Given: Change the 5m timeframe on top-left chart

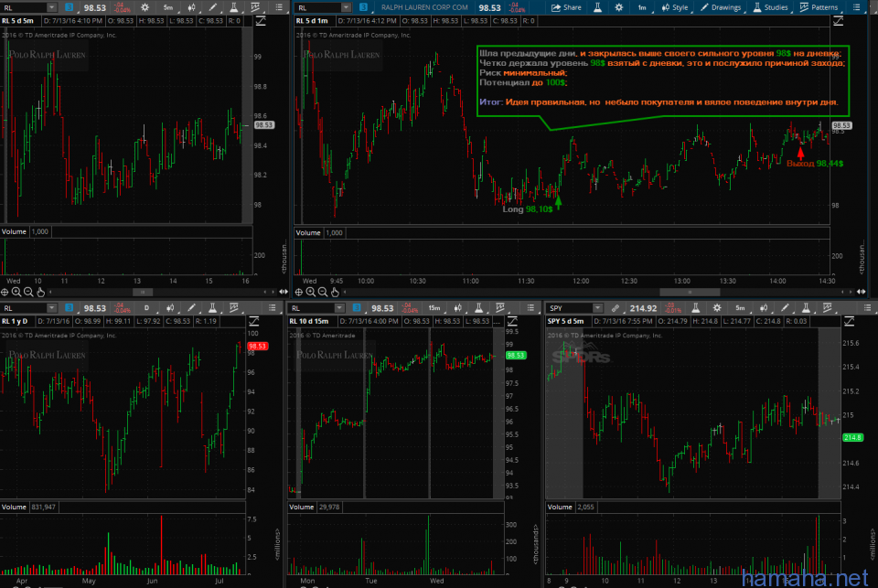Looking at the screenshot, I should tap(168, 7).
